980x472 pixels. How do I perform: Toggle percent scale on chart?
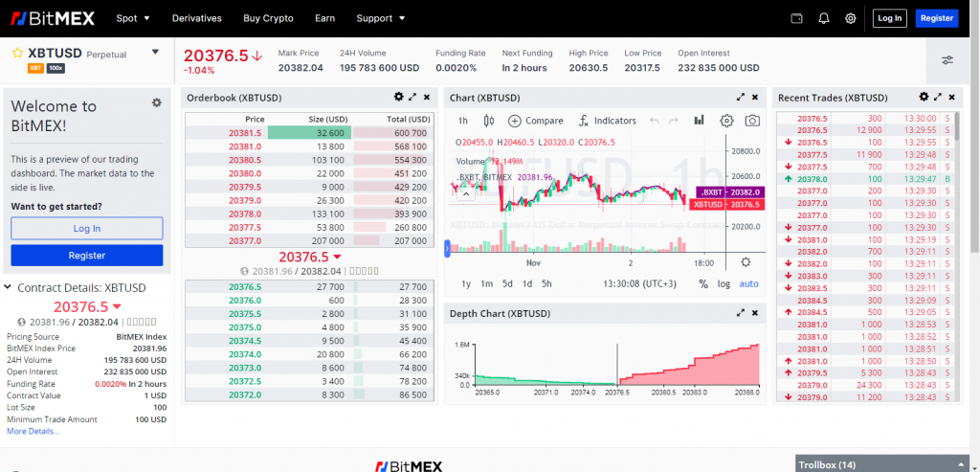click(703, 283)
